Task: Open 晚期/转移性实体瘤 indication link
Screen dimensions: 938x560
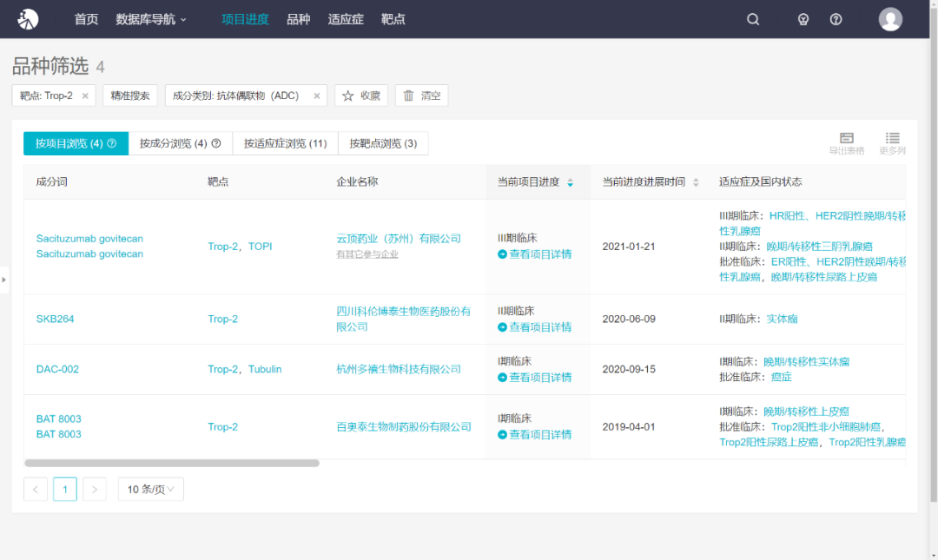Action: pyautogui.click(x=806, y=361)
